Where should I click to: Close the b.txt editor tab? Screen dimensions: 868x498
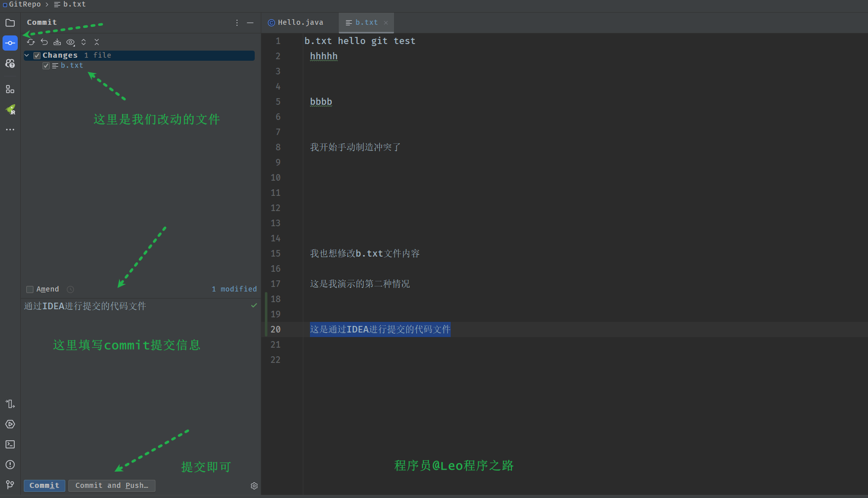386,23
